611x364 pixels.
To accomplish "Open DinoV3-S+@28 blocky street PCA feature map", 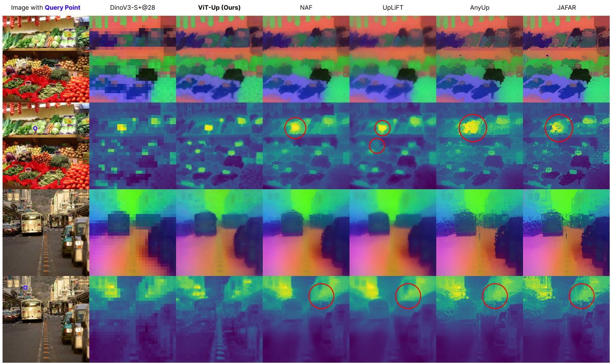I will tap(133, 233).
